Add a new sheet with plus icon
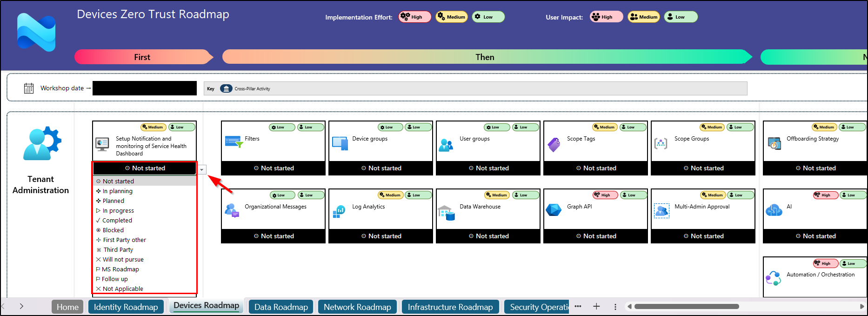Image resolution: width=868 pixels, height=316 pixels. pos(596,306)
